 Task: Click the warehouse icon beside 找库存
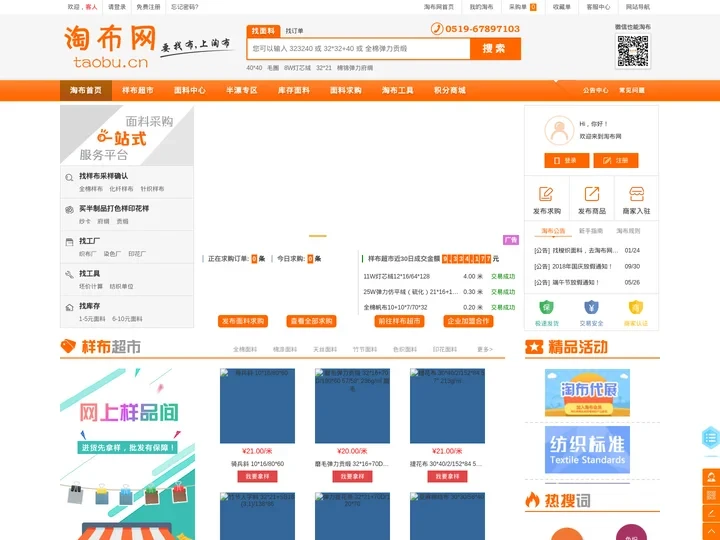69,307
